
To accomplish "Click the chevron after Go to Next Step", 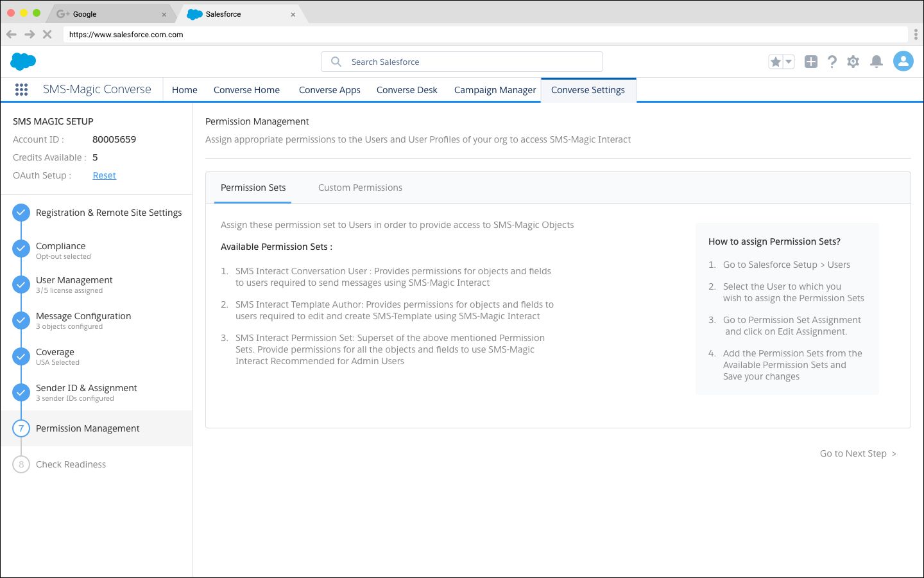I will [894, 454].
